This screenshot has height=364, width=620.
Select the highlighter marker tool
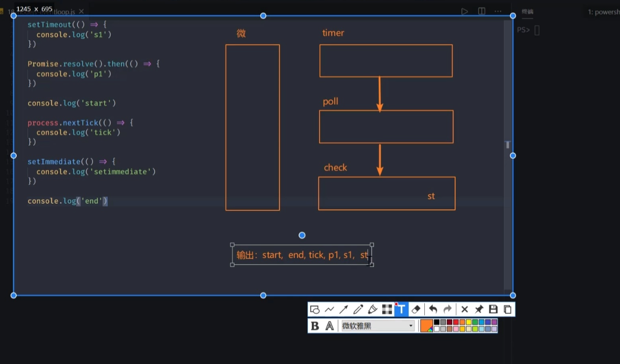pyautogui.click(x=372, y=309)
